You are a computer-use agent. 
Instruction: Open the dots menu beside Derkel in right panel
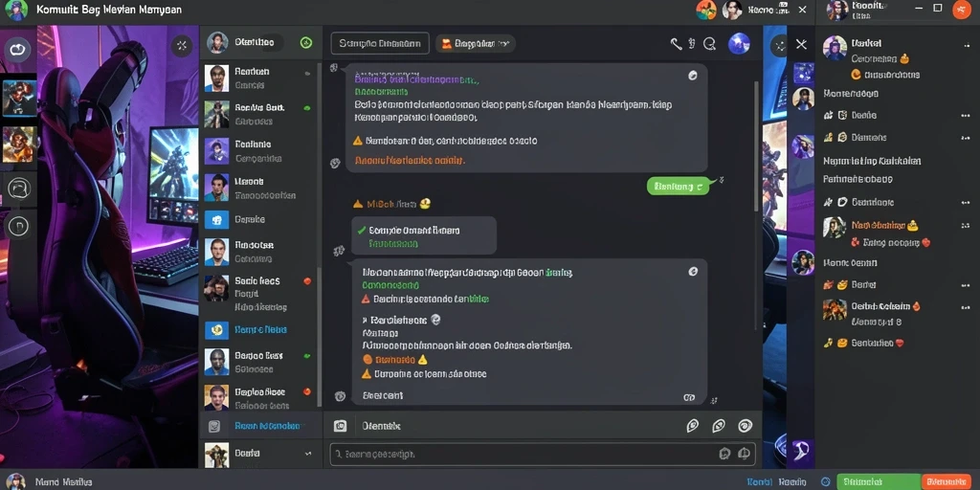pyautogui.click(x=967, y=45)
